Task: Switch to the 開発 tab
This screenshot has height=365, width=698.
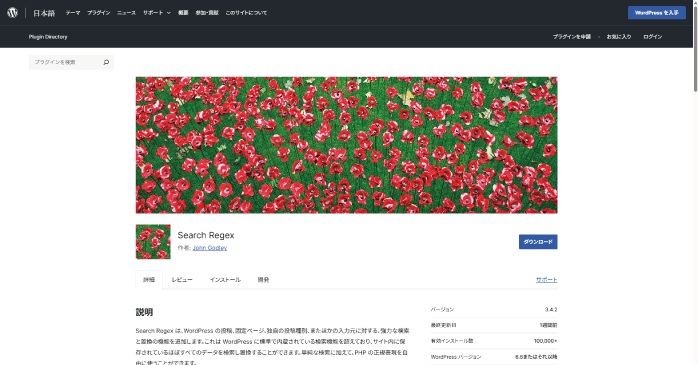Action: pos(264,280)
